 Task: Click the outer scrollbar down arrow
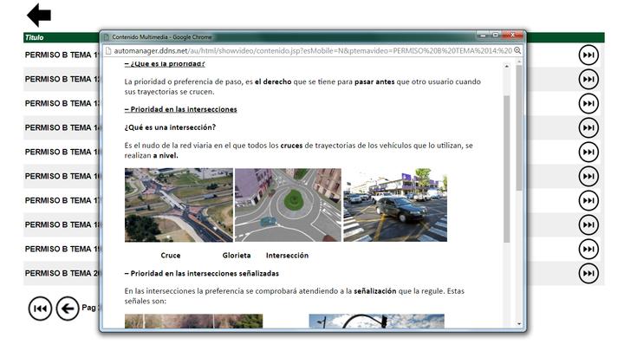(x=519, y=324)
